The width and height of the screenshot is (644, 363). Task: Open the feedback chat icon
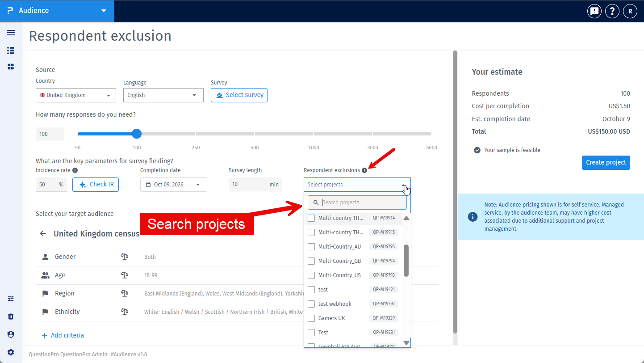click(594, 11)
